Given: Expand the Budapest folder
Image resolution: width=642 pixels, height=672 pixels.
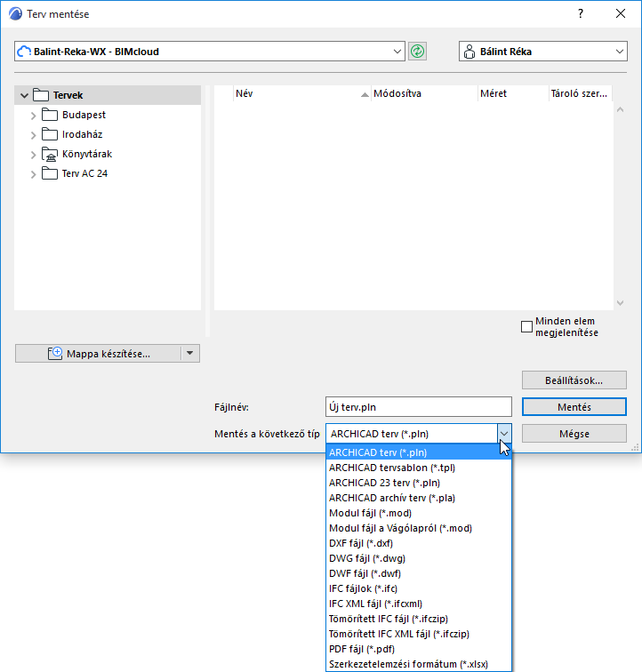Looking at the screenshot, I should [x=34, y=116].
